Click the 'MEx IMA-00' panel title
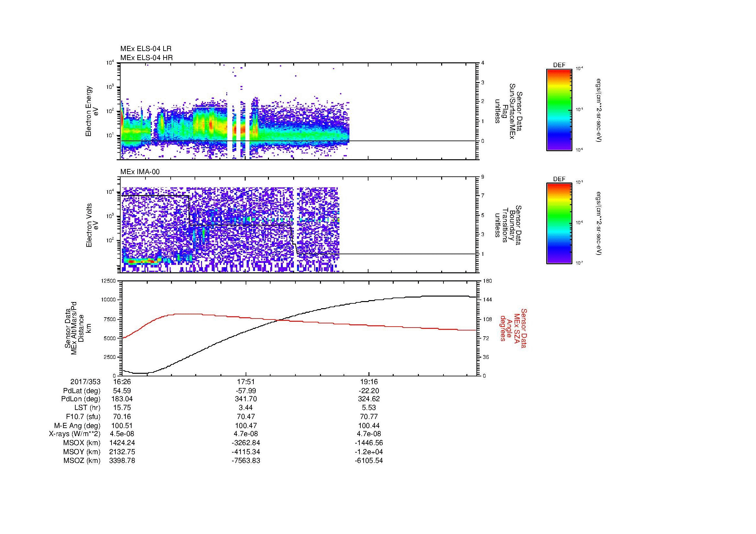756x534 pixels. coord(140,172)
